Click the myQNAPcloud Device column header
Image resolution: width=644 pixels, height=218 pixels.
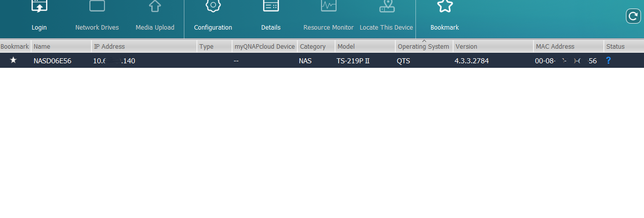tap(265, 46)
